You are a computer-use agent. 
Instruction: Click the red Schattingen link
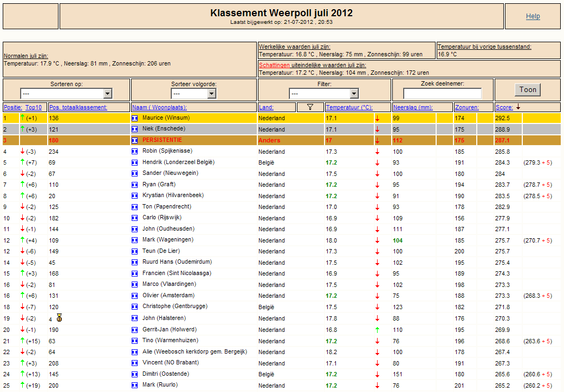[274, 66]
